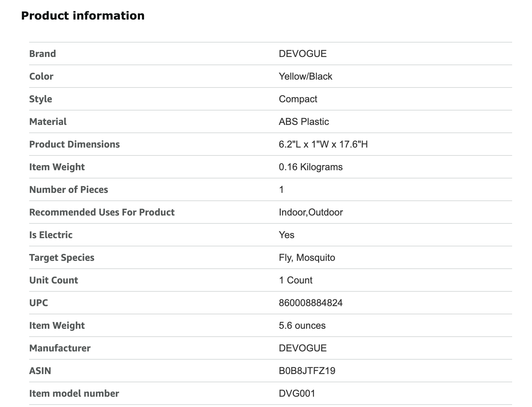Click the DEVOGUE brand value
532x407 pixels.
click(303, 54)
